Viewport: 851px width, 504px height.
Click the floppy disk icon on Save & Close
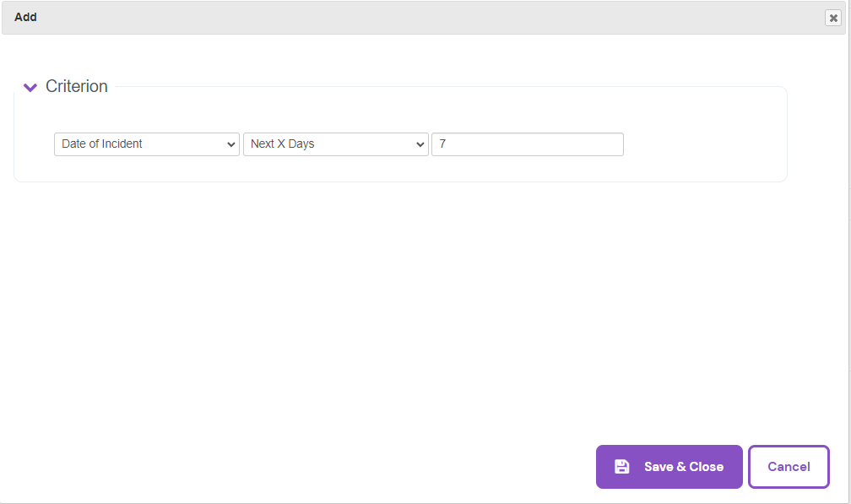pos(622,467)
